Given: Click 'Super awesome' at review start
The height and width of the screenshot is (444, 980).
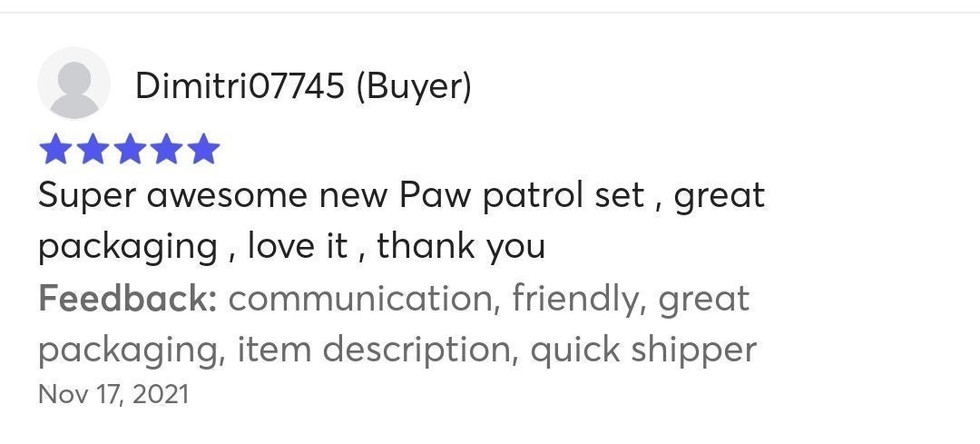Looking at the screenshot, I should 172,196.
